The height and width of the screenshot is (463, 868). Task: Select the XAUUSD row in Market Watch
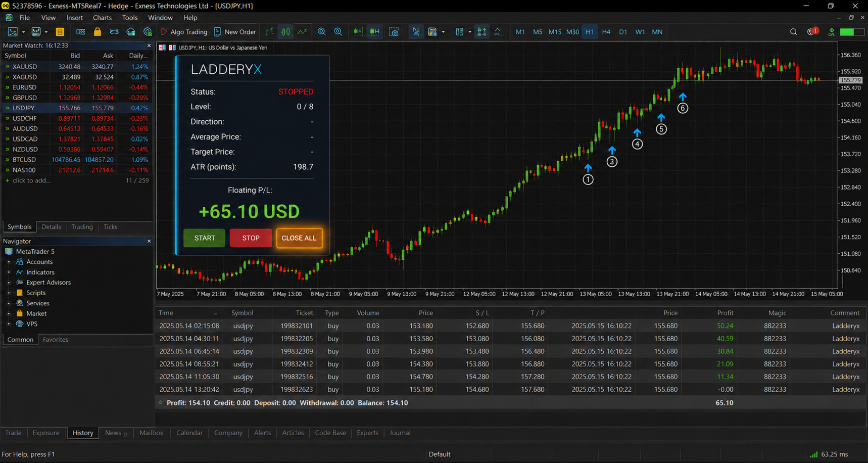(x=77, y=67)
